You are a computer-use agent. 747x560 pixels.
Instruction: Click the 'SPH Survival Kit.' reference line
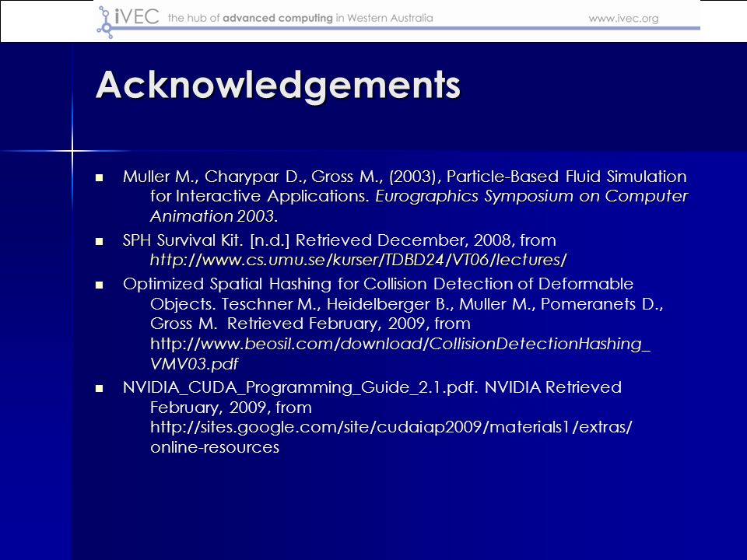click(x=339, y=240)
